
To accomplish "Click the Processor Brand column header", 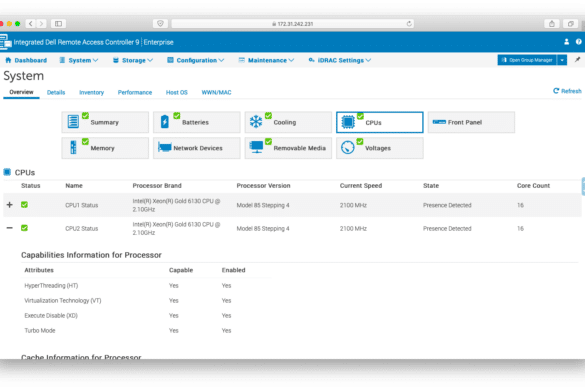I will 157,185.
